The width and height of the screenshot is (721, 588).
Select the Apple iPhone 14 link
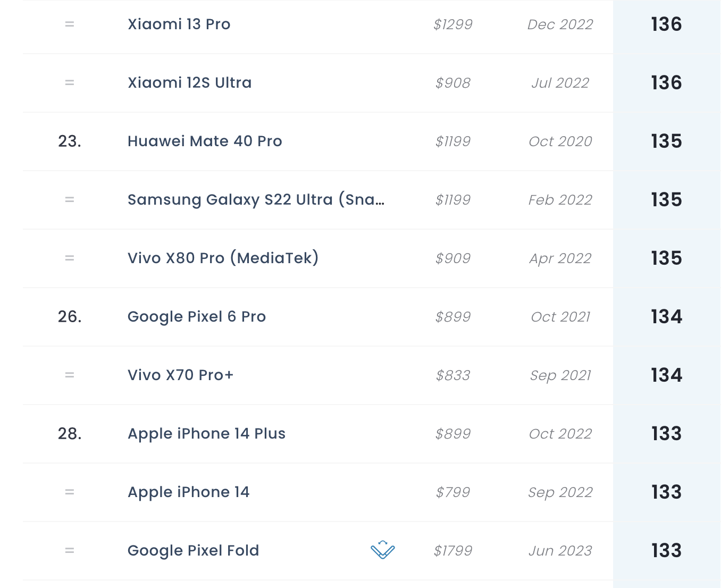click(x=189, y=492)
